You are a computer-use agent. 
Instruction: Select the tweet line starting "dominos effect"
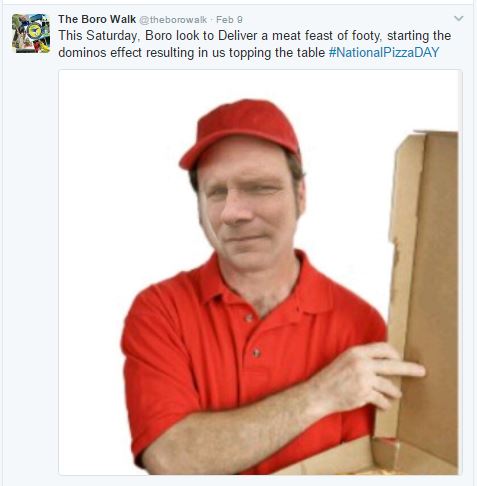coord(249,53)
